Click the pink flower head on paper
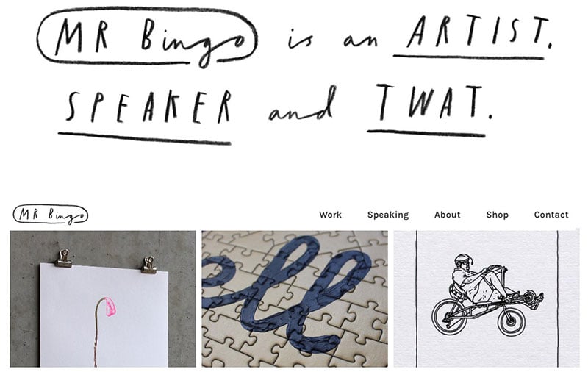The image size is (588, 372). (110, 307)
